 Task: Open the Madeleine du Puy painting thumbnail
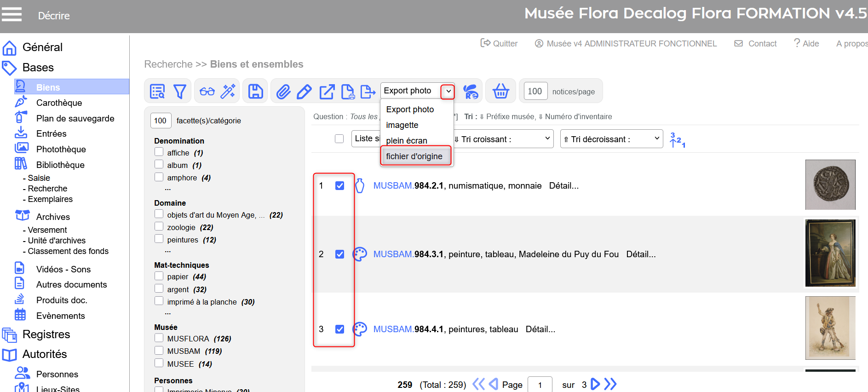point(830,253)
